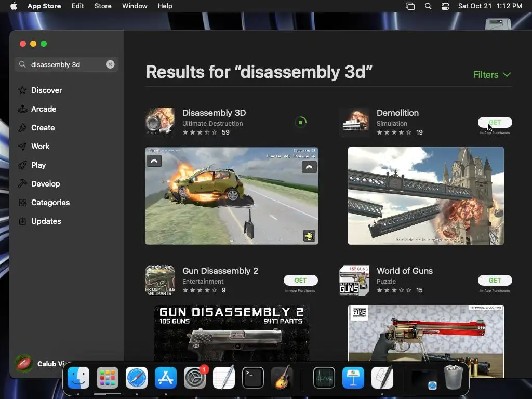Open Disassembly 3D app icon
The width and height of the screenshot is (532, 399).
coord(160,122)
